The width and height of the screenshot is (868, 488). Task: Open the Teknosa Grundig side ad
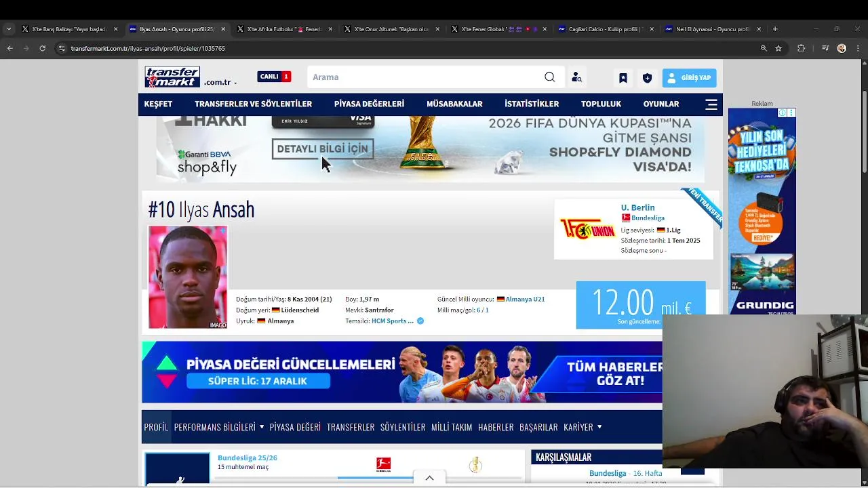click(x=762, y=211)
